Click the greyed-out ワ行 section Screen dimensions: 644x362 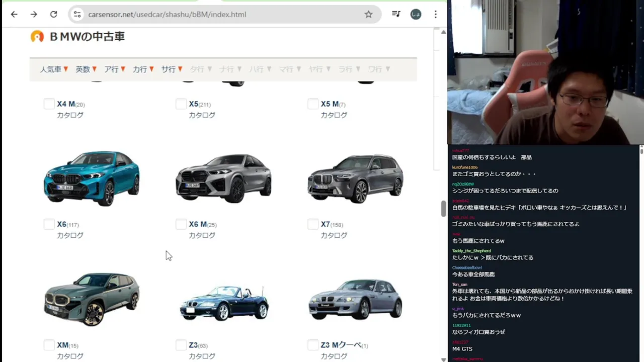click(379, 69)
